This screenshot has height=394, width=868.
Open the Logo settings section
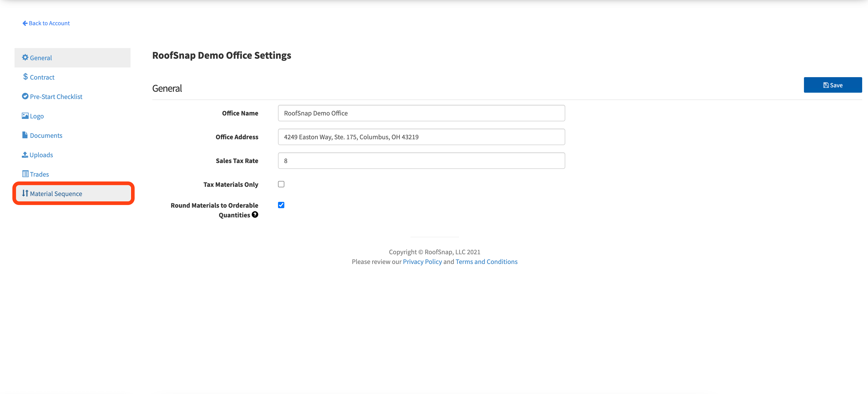click(73, 116)
